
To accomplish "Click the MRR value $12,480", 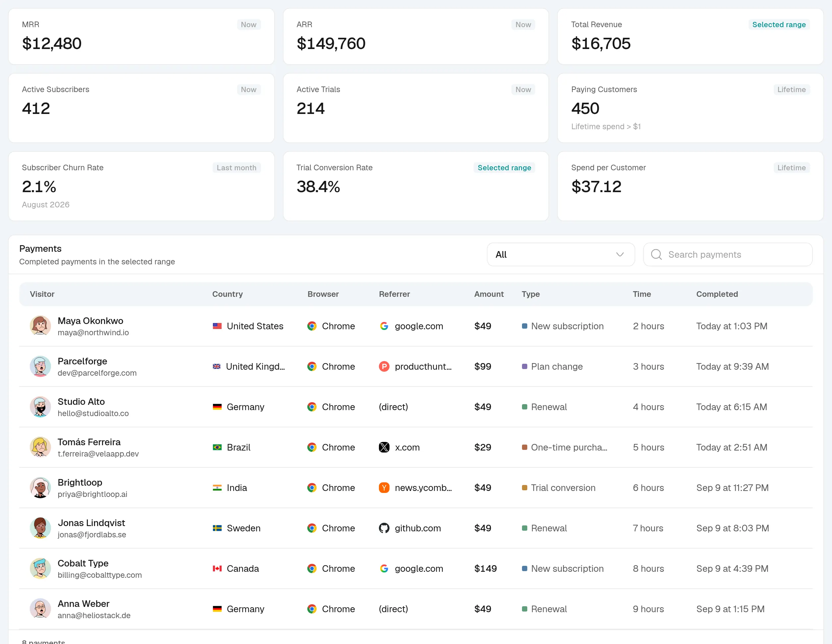I will tap(52, 43).
